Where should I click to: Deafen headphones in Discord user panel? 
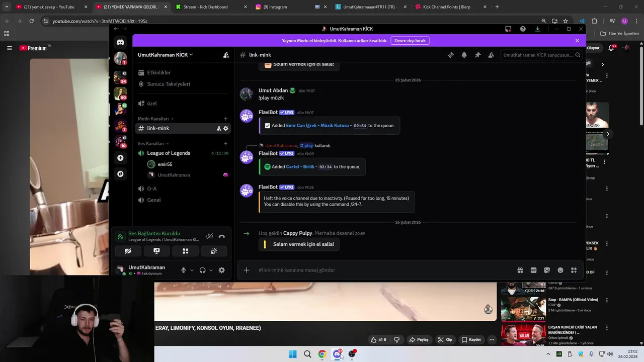(202, 270)
